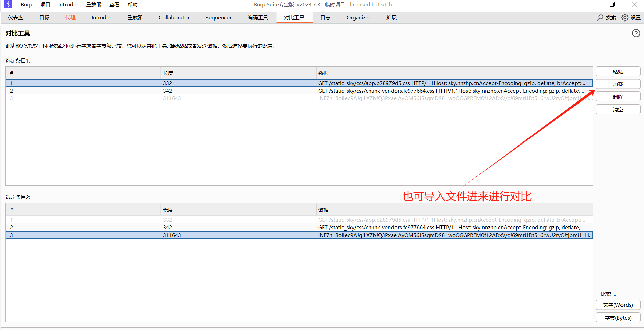Image resolution: width=644 pixels, height=330 pixels.
Task: Click the iNE7n18ollec9AJgILXZbJQ3Pxae data cell in 选定条目2
Action: pos(455,235)
